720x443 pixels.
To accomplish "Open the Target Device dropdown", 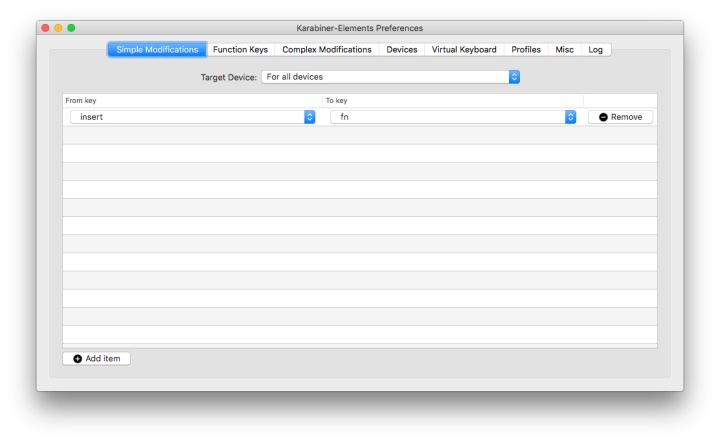I will click(390, 77).
